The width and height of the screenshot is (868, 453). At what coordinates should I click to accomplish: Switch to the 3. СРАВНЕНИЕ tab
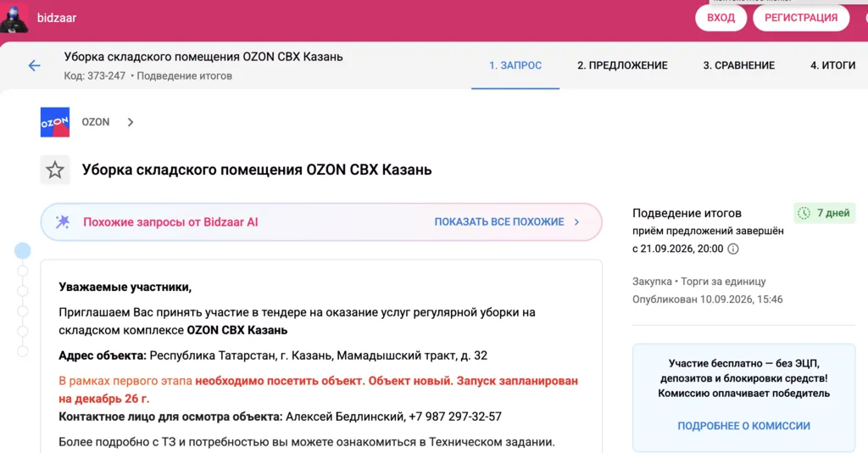(738, 65)
